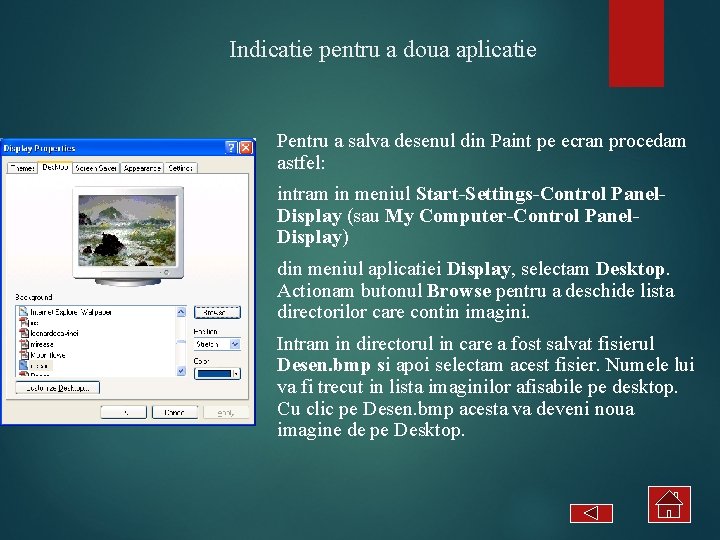Select the leonardodavinci background entry
720x540 pixels.
(x=54, y=333)
